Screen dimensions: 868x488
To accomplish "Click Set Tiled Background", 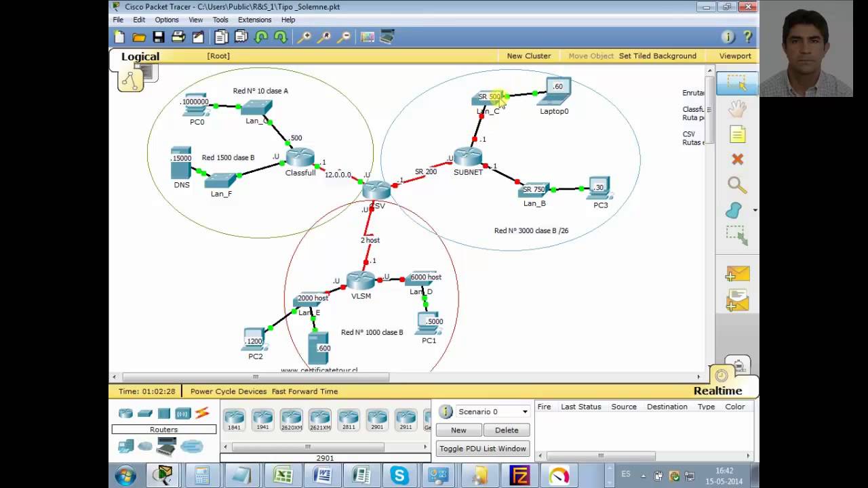I will 658,56.
